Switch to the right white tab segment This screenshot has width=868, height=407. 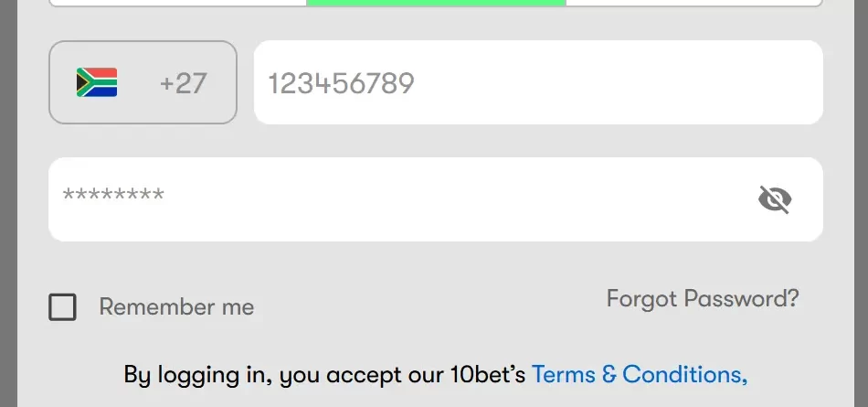pyautogui.click(x=693, y=3)
